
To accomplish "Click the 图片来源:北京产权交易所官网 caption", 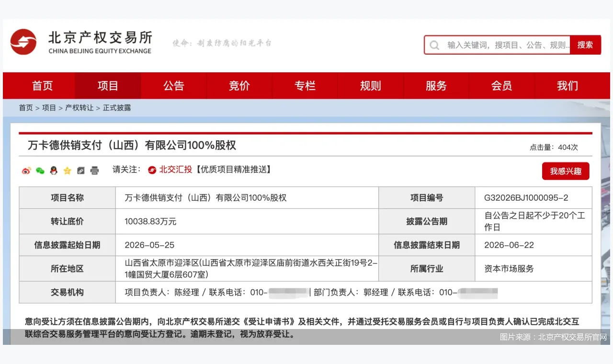I will pos(553,337).
